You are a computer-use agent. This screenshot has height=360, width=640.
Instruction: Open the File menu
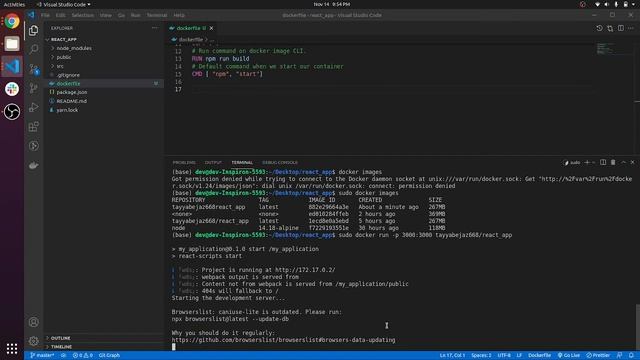pos(45,15)
